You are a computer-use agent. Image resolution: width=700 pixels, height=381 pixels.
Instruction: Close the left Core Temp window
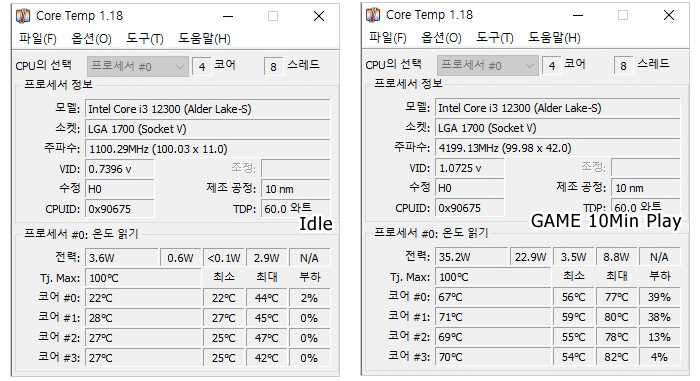[319, 17]
